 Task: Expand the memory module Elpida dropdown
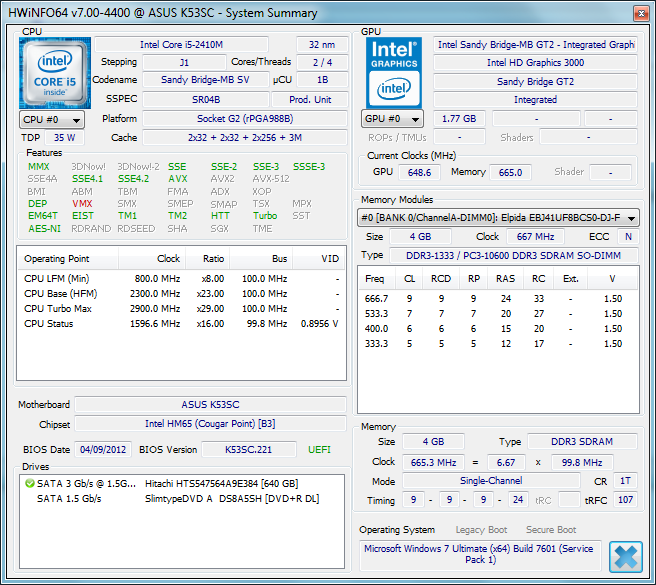click(498, 218)
